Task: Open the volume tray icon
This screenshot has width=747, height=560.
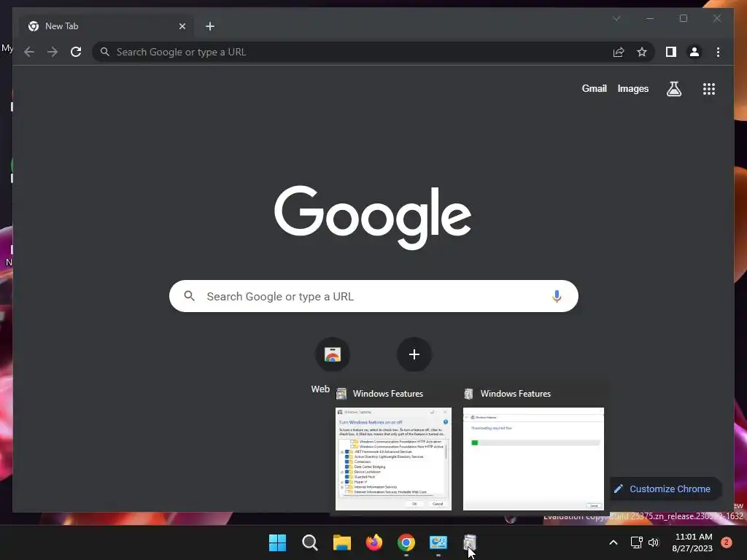Action: click(x=654, y=542)
